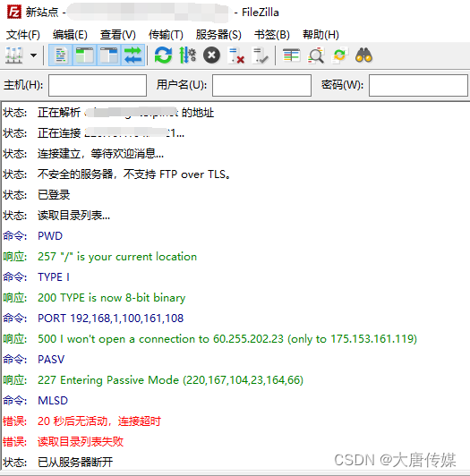Viewport: 470px width, 476px height.
Task: Refresh the file and folder lists
Action: tap(163, 55)
